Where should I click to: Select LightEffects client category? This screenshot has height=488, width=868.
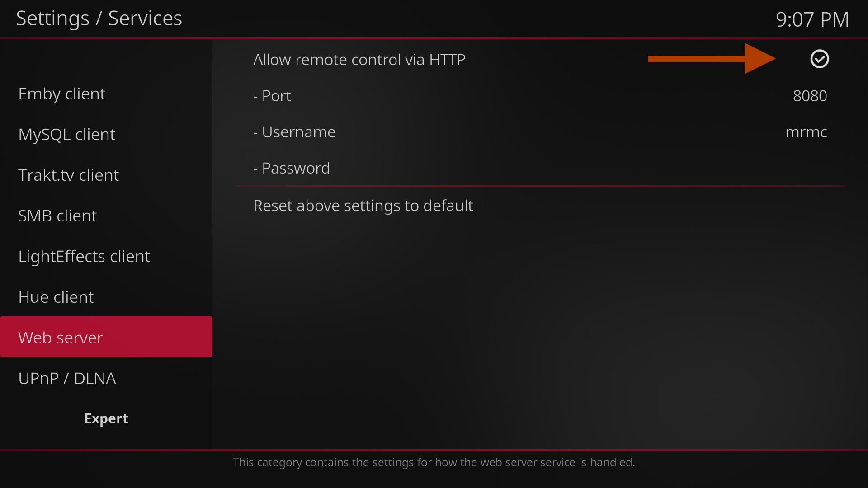pos(84,257)
